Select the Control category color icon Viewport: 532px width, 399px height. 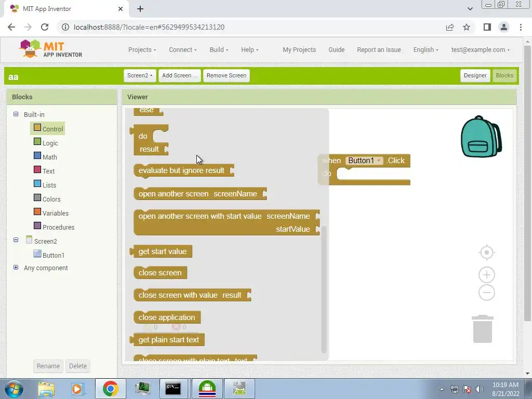pos(37,128)
